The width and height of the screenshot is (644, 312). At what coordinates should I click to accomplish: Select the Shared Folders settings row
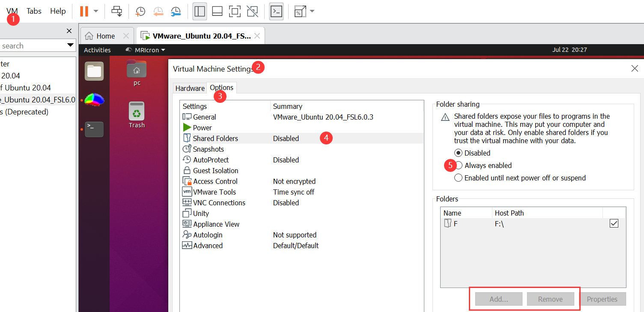[x=302, y=138]
